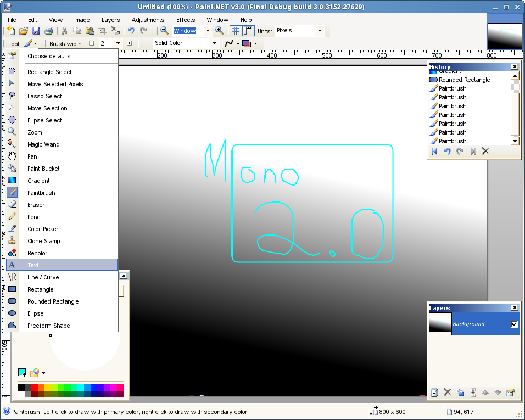This screenshot has height=420, width=525.
Task: Rewind history to first step
Action: [434, 152]
